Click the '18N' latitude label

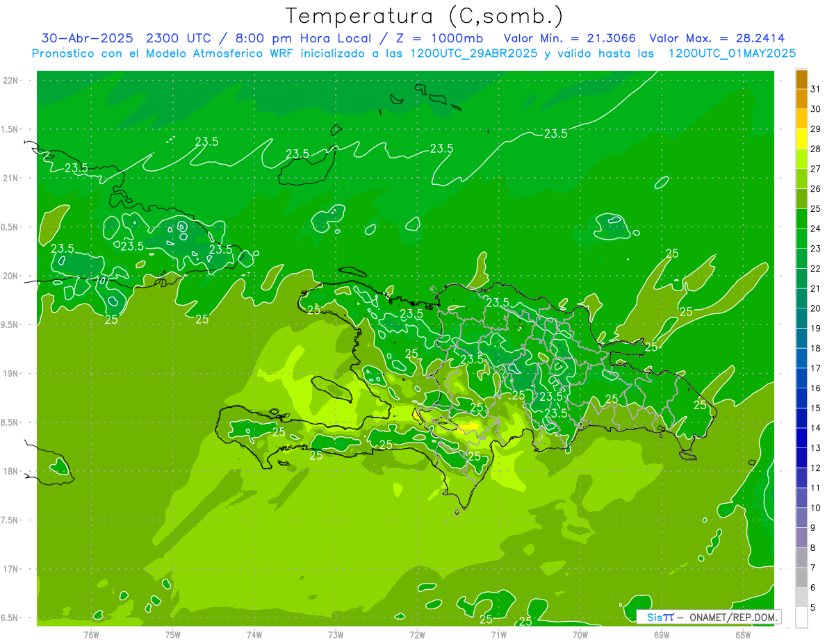coord(11,471)
